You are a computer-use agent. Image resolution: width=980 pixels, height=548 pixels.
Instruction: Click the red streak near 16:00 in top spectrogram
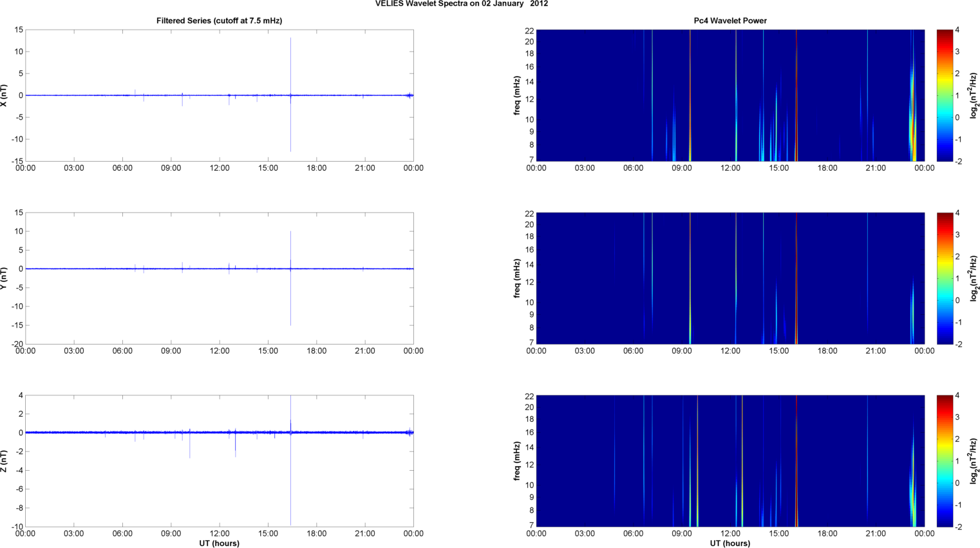click(x=796, y=95)
